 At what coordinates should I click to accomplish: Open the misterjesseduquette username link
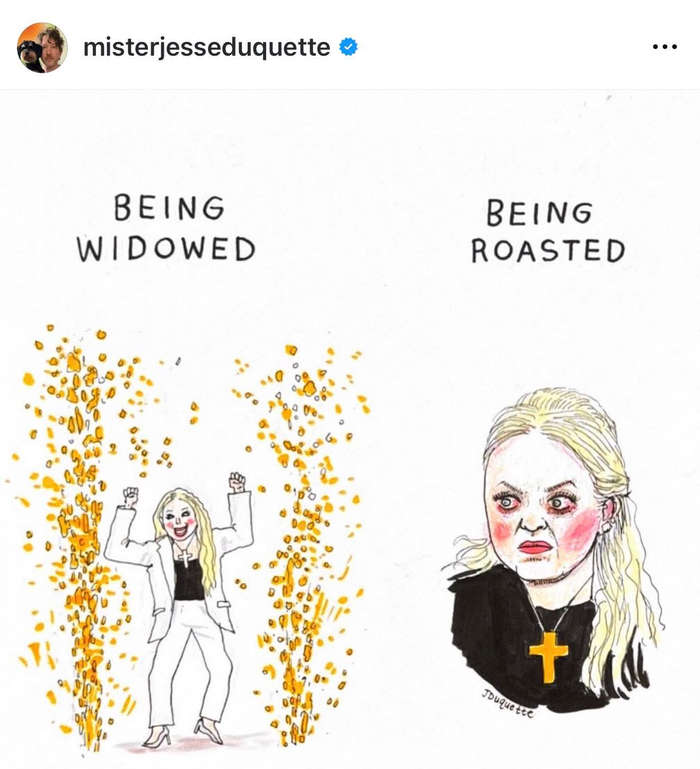point(207,47)
